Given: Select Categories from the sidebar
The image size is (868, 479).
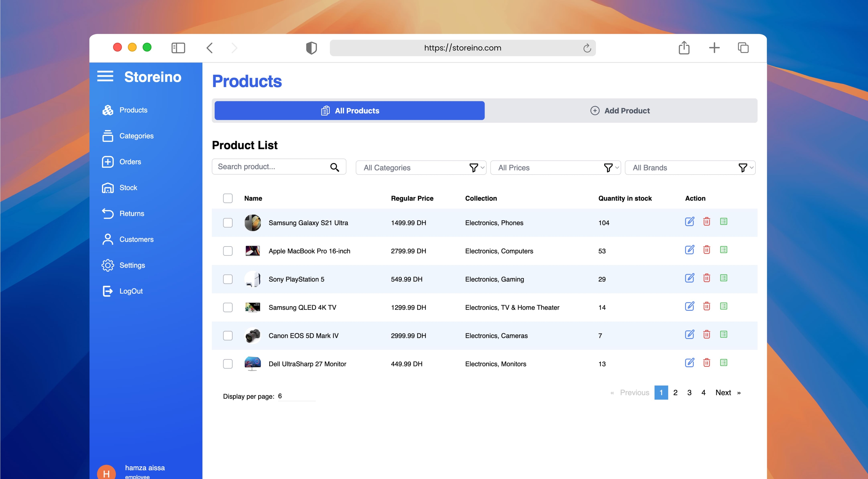Looking at the screenshot, I should (136, 135).
